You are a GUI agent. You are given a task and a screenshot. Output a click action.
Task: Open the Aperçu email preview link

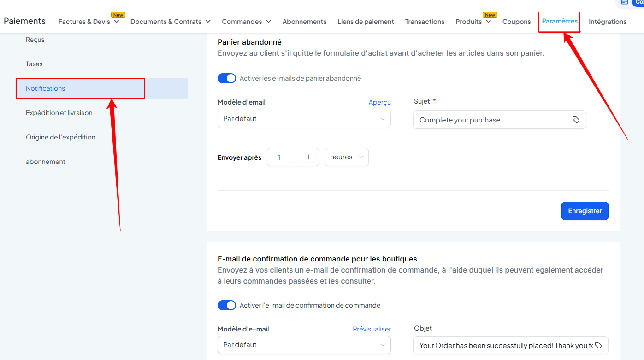click(x=379, y=102)
